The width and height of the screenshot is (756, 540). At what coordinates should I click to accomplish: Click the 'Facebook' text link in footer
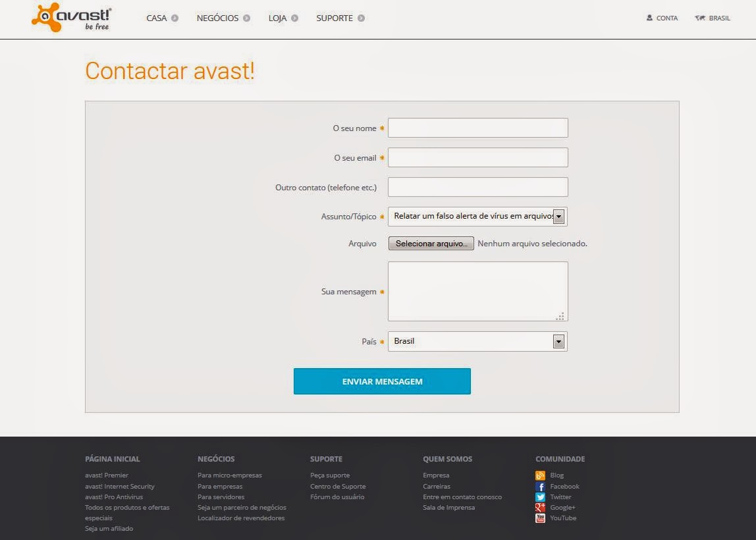point(564,487)
